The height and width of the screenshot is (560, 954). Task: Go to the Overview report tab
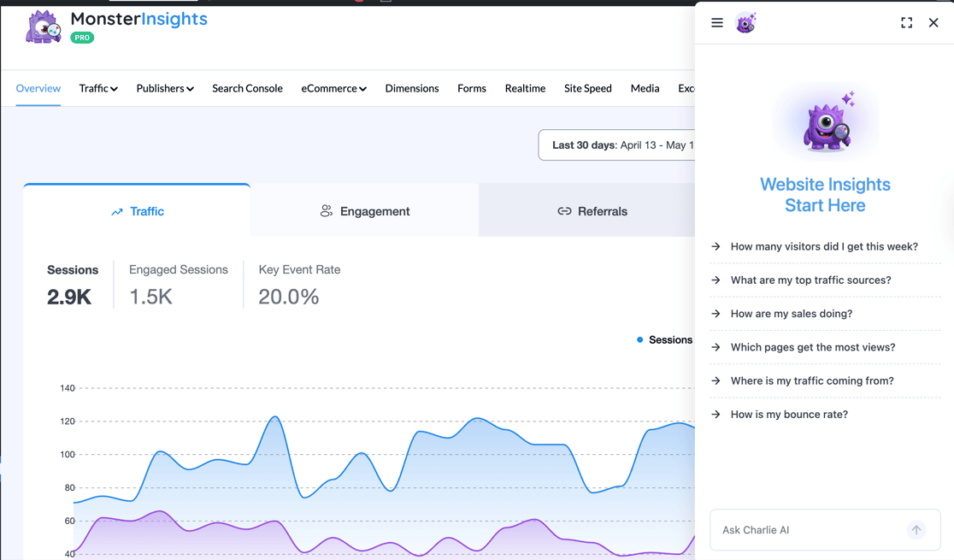(x=38, y=88)
